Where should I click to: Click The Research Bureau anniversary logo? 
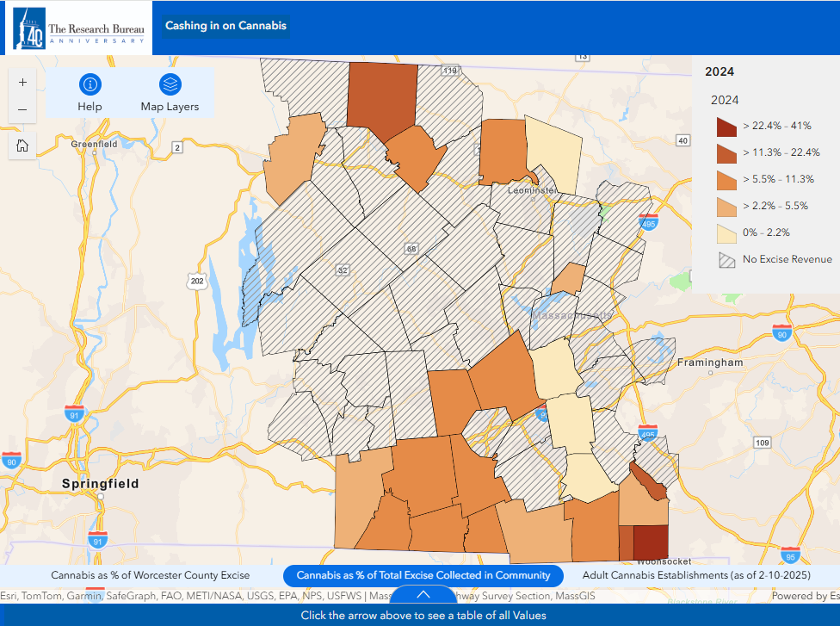click(x=79, y=28)
